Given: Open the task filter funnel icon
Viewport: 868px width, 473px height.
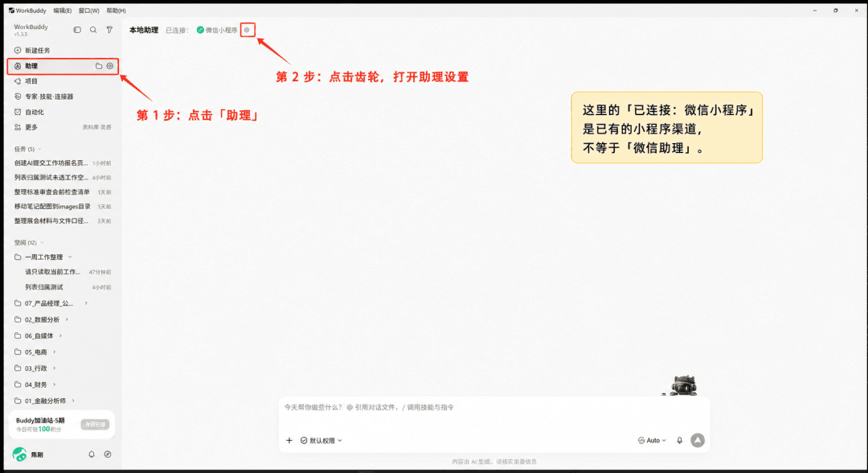Looking at the screenshot, I should pyautogui.click(x=109, y=30).
